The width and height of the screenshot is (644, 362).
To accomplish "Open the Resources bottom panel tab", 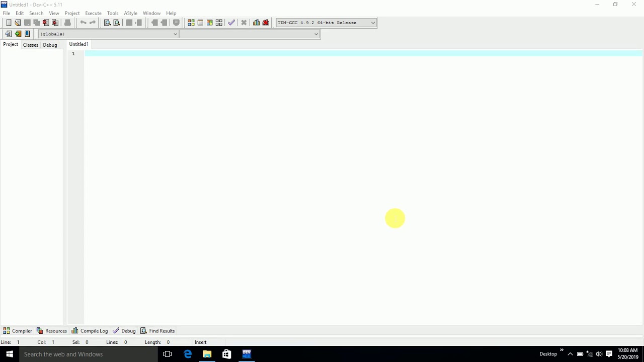I will (51, 331).
